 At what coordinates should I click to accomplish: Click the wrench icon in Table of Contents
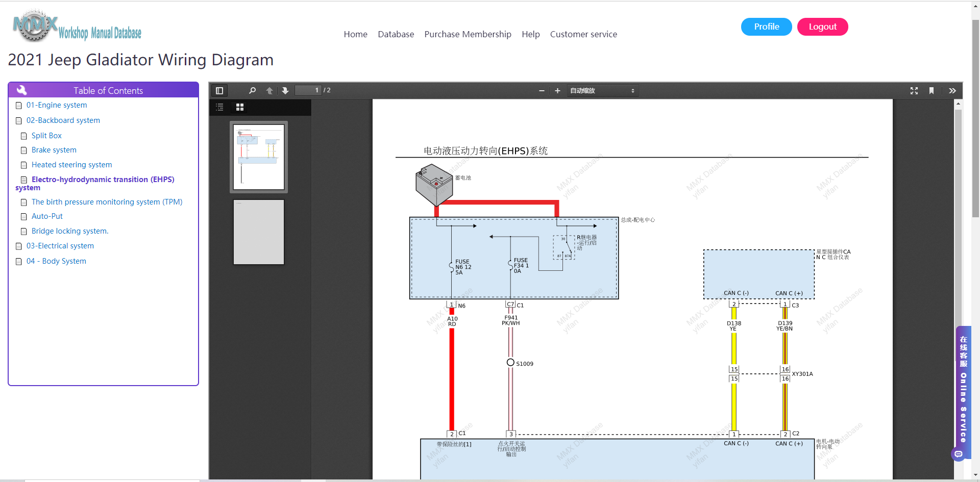[21, 90]
